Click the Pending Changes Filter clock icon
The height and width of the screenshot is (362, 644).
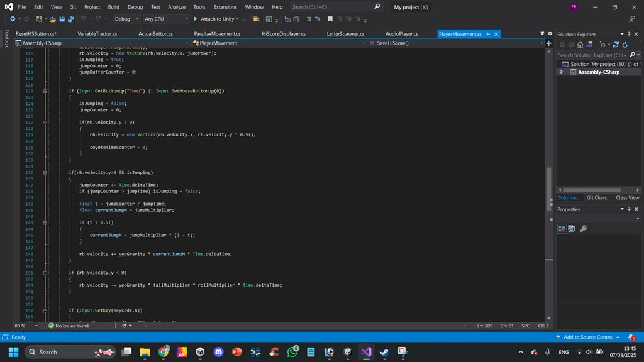[x=602, y=45]
